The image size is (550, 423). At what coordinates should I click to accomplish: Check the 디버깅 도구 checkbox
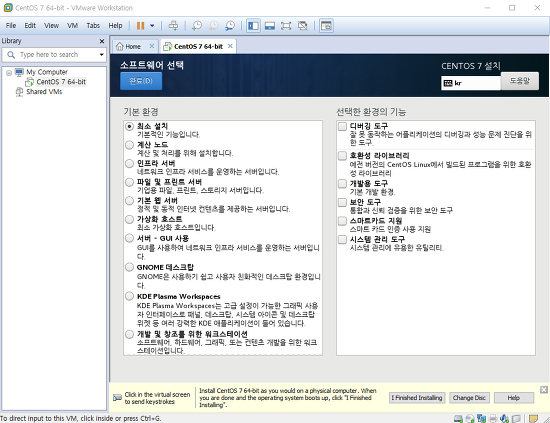click(342, 126)
